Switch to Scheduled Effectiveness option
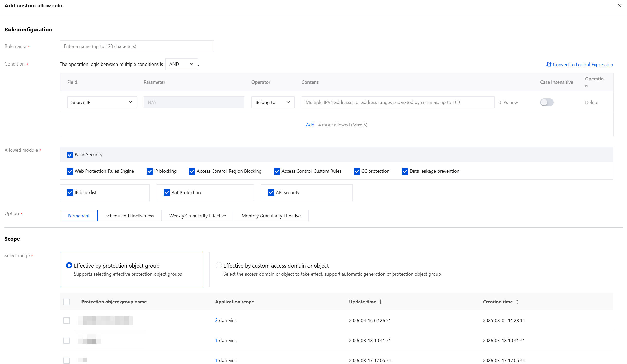The width and height of the screenshot is (627, 364). [129, 216]
